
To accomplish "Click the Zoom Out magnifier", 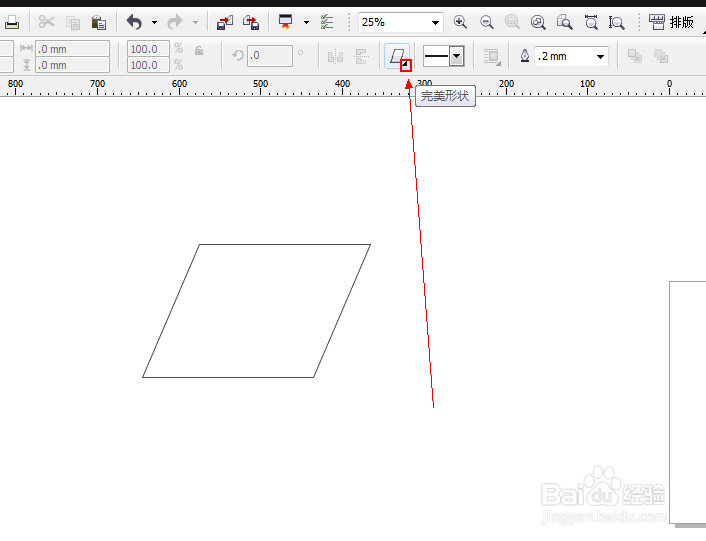I will 487,22.
